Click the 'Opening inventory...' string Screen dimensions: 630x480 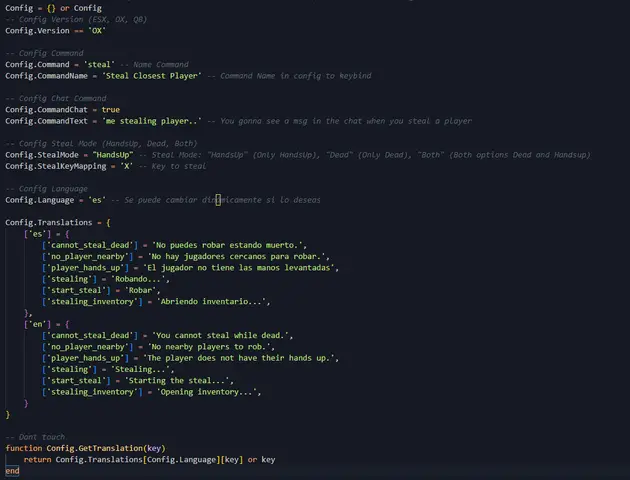(x=207, y=392)
